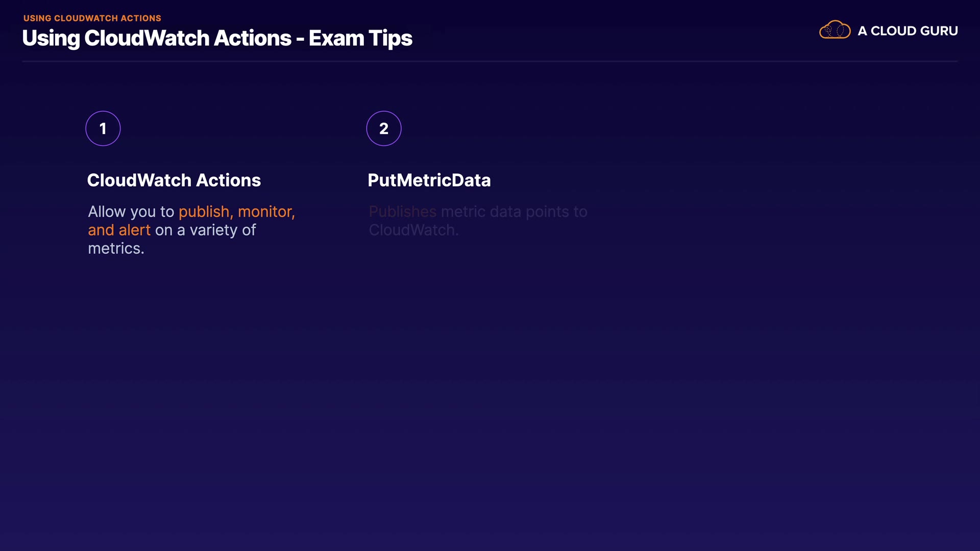
Task: Click the horizontal divider line below the title
Action: [x=490, y=61]
